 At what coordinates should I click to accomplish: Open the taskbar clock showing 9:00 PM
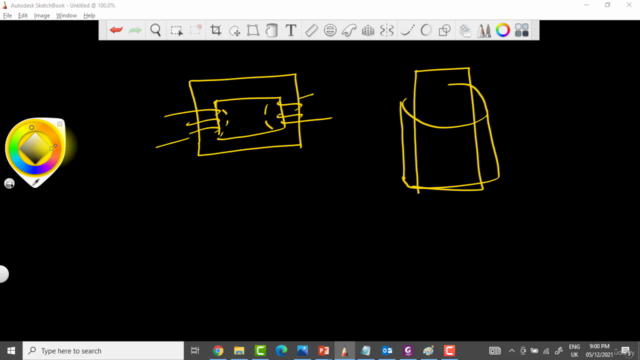pyautogui.click(x=599, y=351)
